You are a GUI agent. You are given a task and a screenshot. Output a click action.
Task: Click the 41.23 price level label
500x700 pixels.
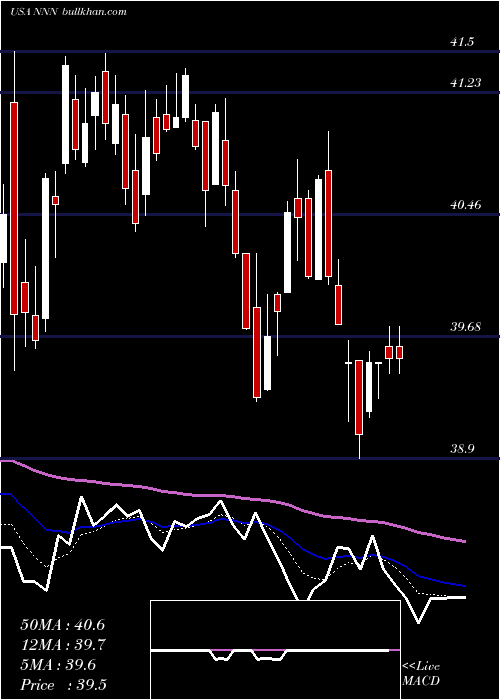(466, 83)
